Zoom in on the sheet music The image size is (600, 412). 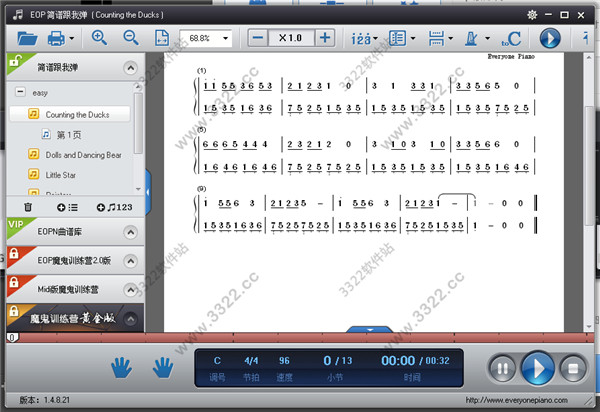click(x=99, y=38)
